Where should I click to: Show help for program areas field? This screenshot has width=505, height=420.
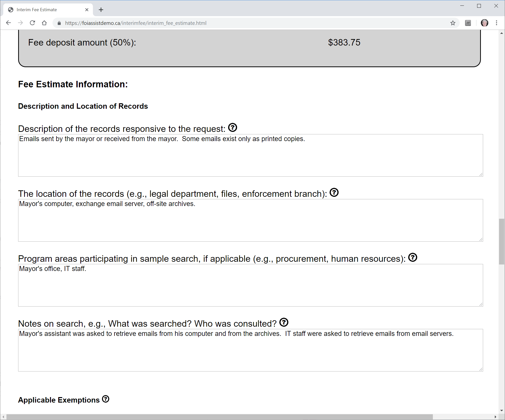[412, 258]
